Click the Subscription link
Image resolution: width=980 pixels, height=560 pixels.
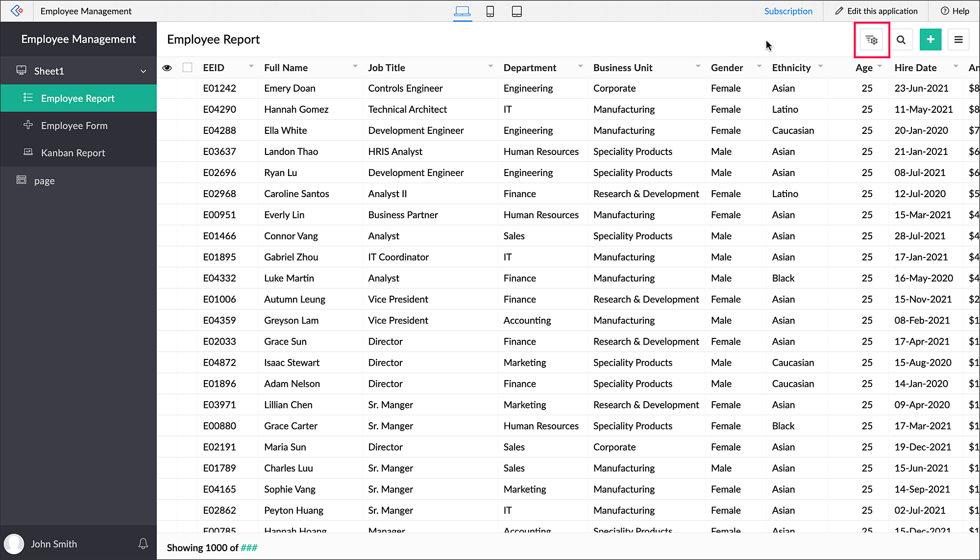[788, 11]
